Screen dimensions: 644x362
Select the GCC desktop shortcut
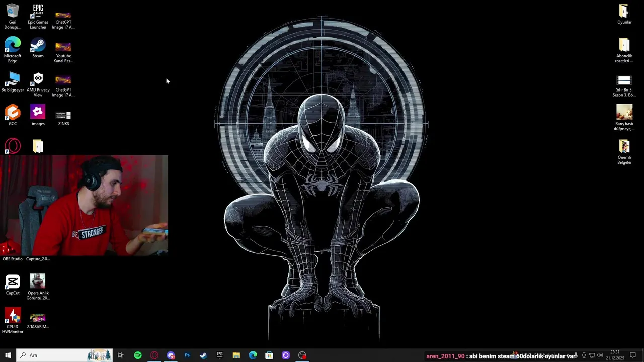[13, 115]
